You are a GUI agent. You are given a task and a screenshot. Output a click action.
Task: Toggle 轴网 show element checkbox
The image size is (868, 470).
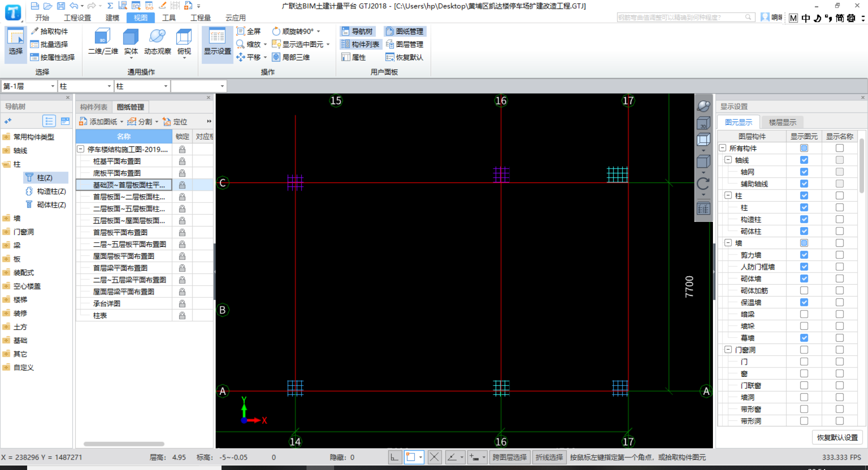click(x=804, y=172)
